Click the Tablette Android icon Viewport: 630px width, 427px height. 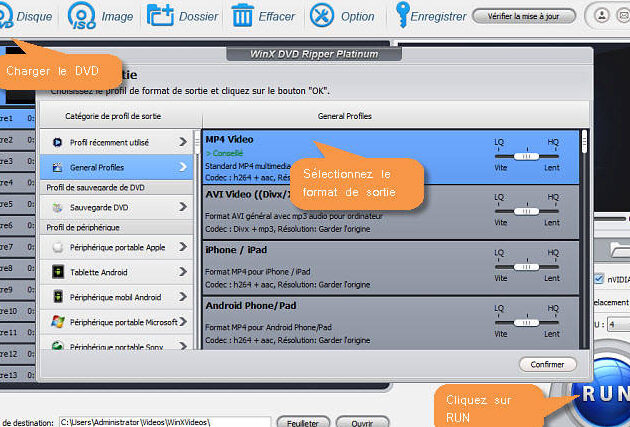tap(58, 272)
